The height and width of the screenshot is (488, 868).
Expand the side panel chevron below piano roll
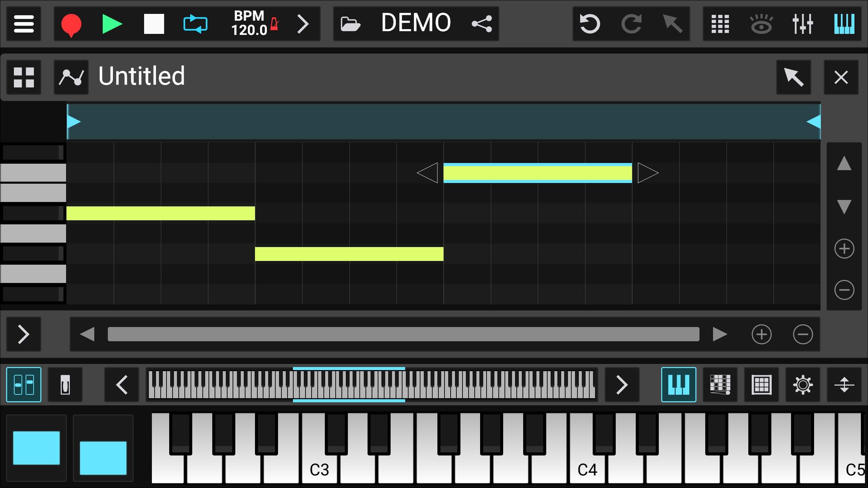coord(24,334)
